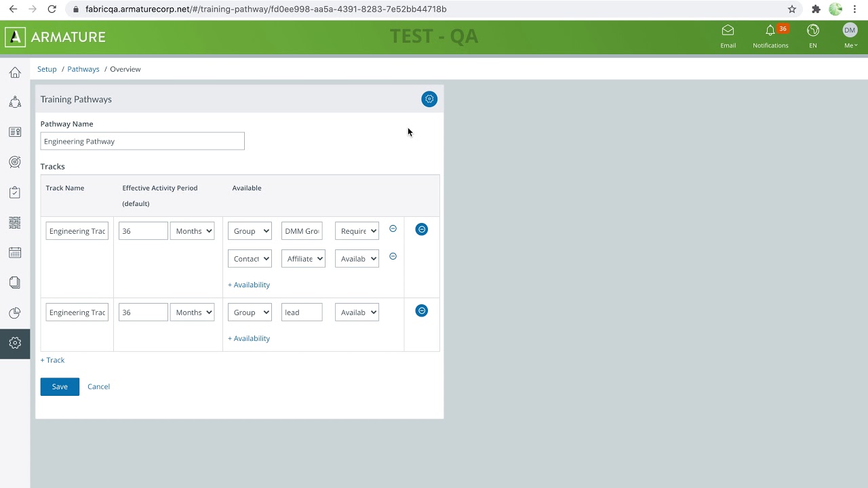Click the DMM Group input field
The width and height of the screenshot is (868, 488).
[302, 231]
